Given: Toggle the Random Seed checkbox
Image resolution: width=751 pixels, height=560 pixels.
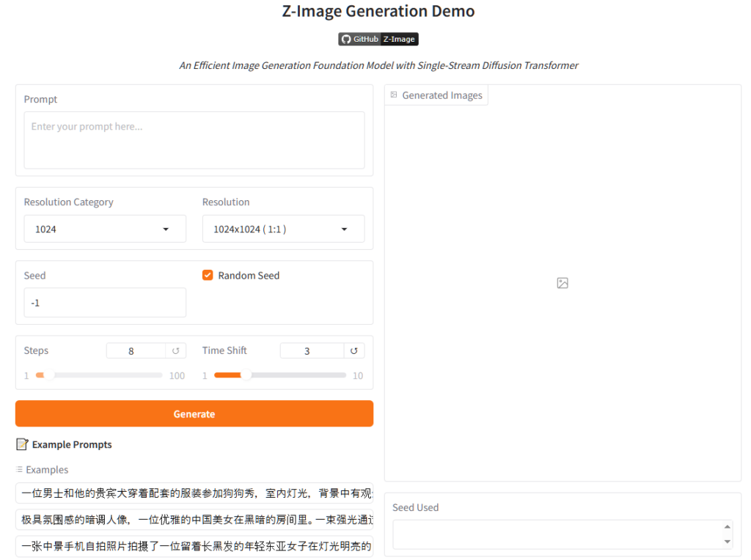Looking at the screenshot, I should click(x=208, y=276).
